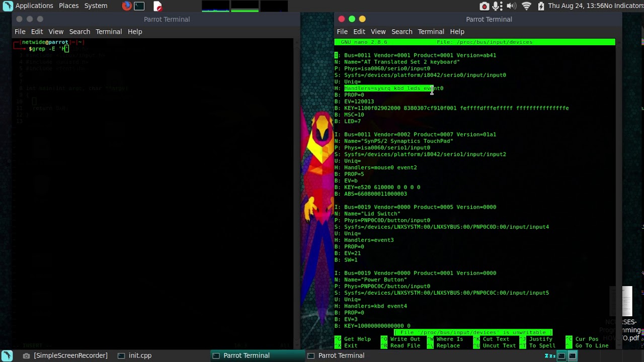Open Edit menu in right nano terminal
644x362 pixels.
pyautogui.click(x=359, y=32)
